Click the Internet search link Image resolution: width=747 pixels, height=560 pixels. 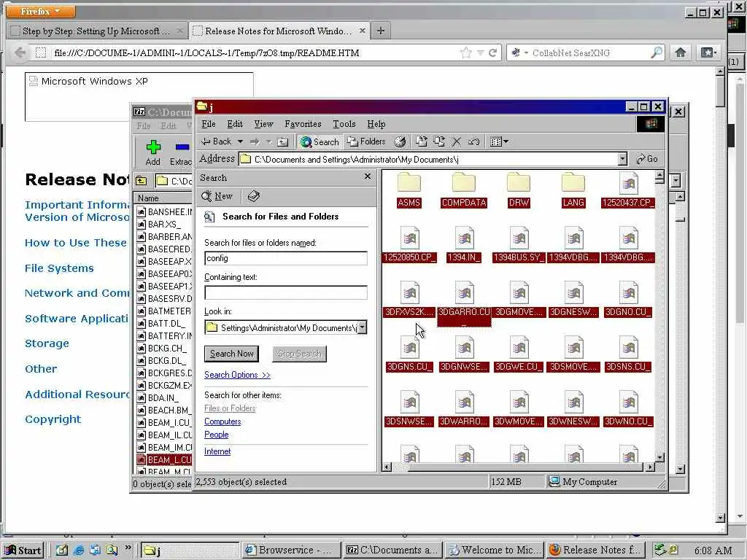pyautogui.click(x=217, y=451)
